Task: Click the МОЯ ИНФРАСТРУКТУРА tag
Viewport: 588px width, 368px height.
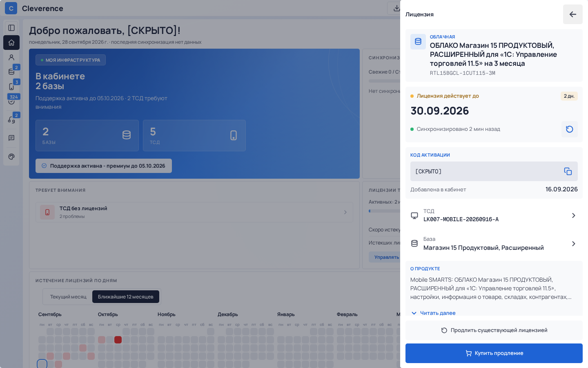Action: tap(71, 60)
